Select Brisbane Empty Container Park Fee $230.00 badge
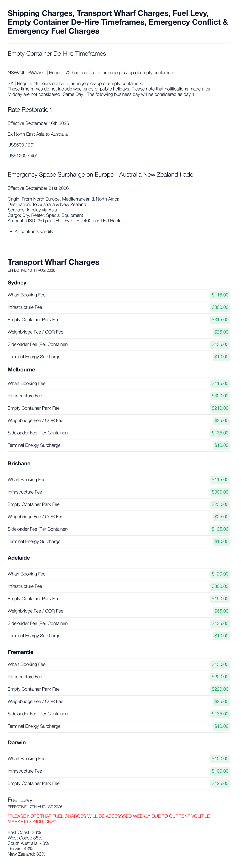This screenshot has height=868, width=247. (x=220, y=504)
